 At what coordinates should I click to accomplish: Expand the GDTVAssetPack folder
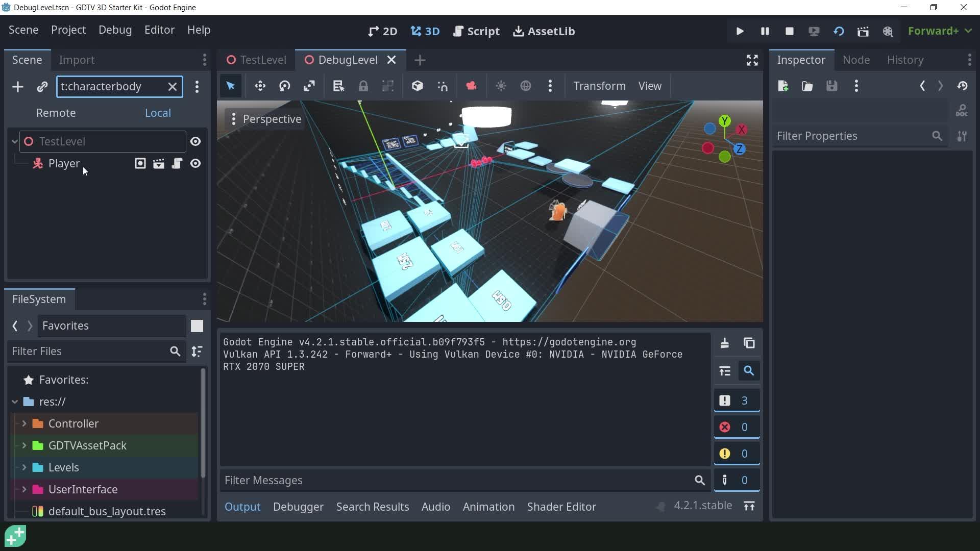(24, 445)
